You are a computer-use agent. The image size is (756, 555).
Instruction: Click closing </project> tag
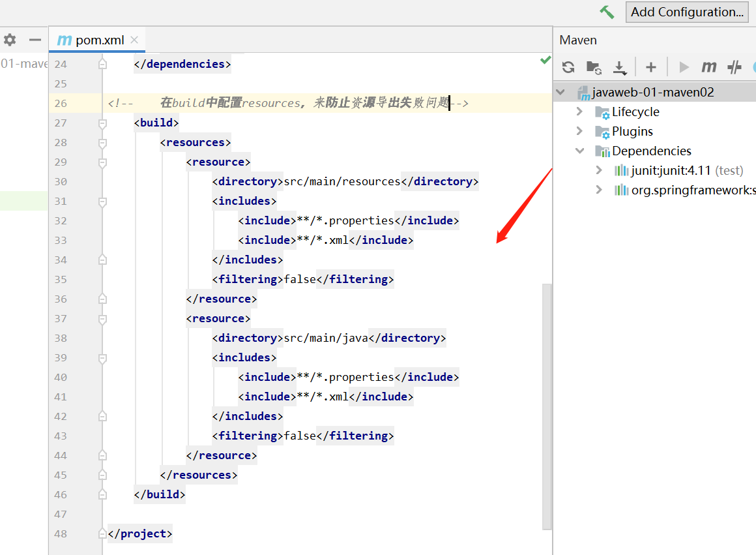[140, 533]
